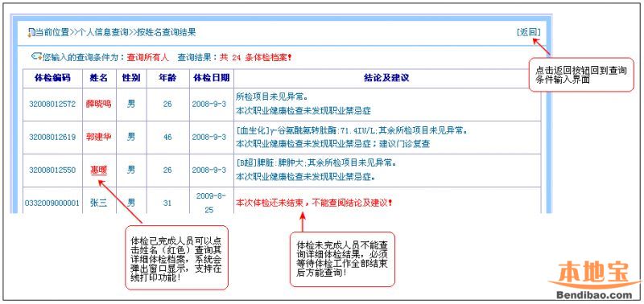Click the 姓名 column header

pyautogui.click(x=98, y=78)
